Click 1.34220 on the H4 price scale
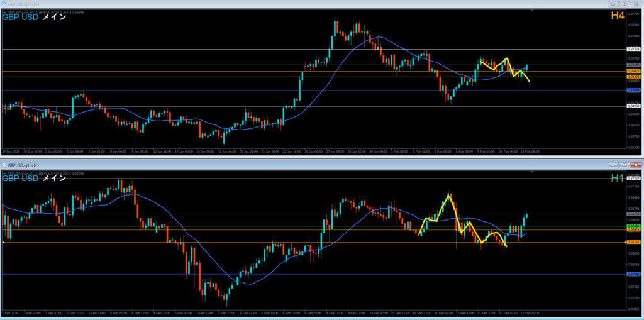Image resolution: width=644 pixels, height=320 pixels. click(x=633, y=125)
